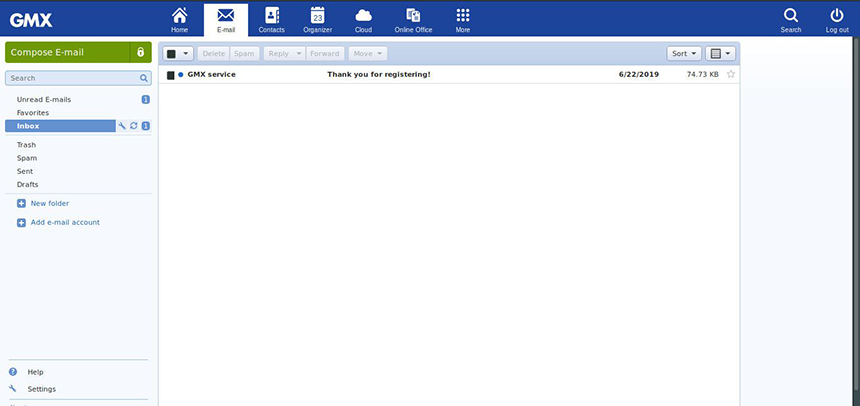Screen dimensions: 860x406
Task: Click the plus icon beside New folder
Action: (x=21, y=204)
